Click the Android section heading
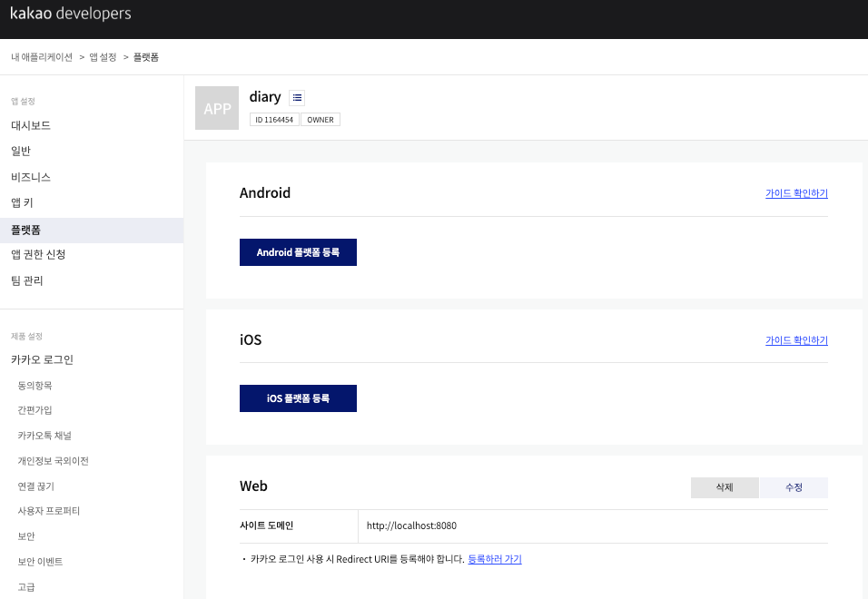 point(265,192)
